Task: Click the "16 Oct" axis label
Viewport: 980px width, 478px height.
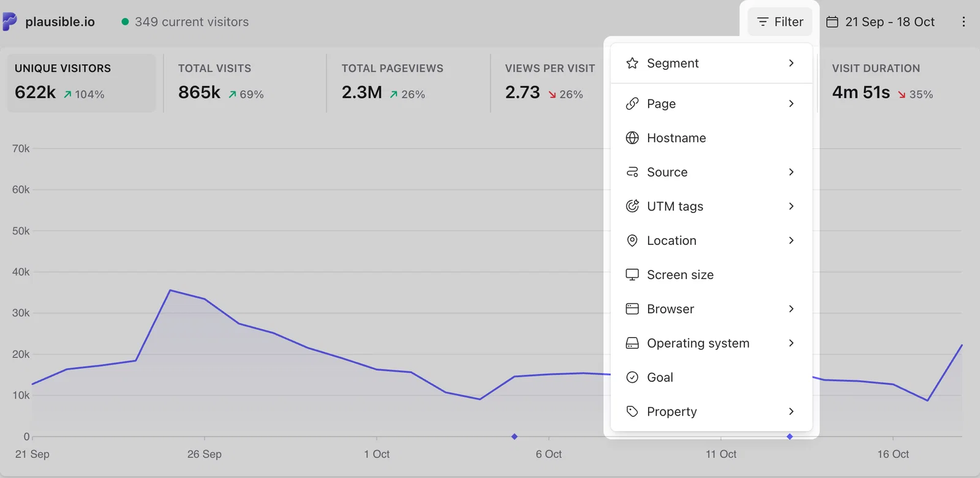Action: coord(893,454)
